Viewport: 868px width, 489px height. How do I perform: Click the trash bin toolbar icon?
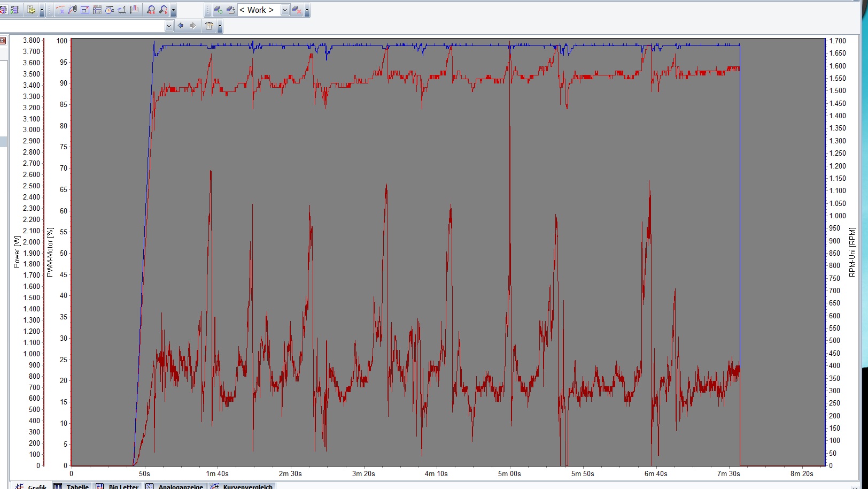(209, 26)
